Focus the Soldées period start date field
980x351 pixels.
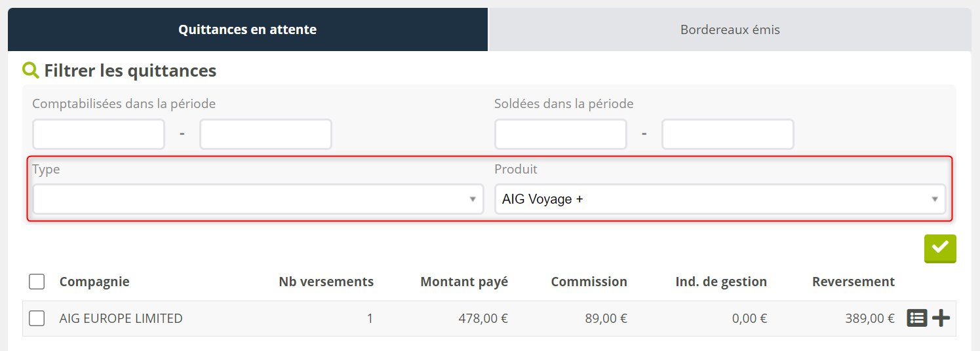(560, 134)
